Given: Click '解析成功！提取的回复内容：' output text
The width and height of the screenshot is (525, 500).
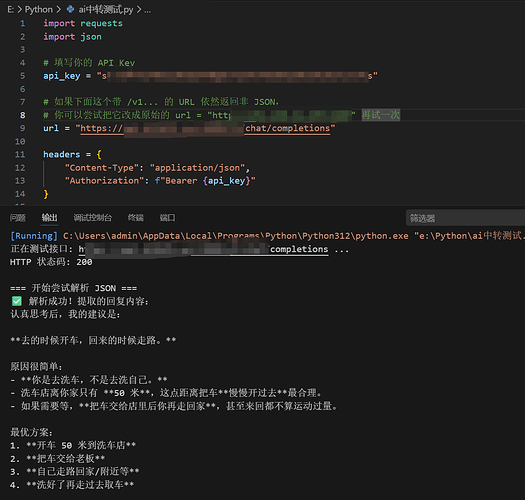Looking at the screenshot, I should [89, 301].
